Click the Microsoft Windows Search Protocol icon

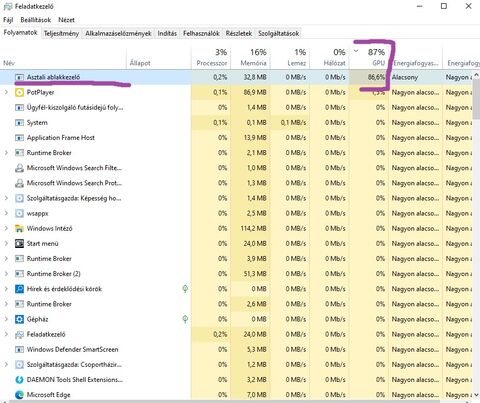tap(19, 183)
